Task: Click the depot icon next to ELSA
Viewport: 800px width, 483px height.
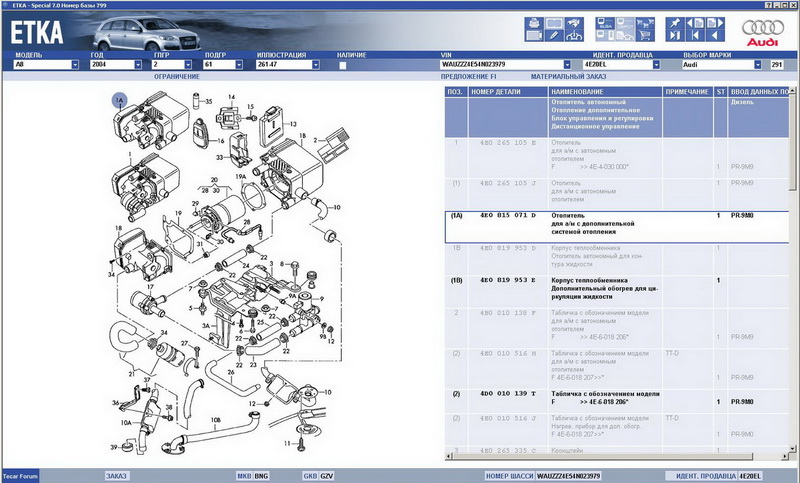Action: tap(624, 23)
